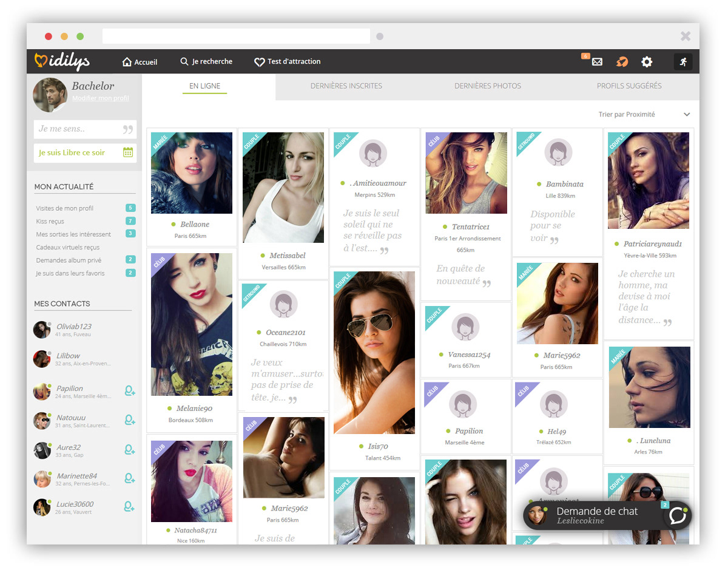Switch to the DERNIÈRES INSCRITES tab

pos(346,86)
